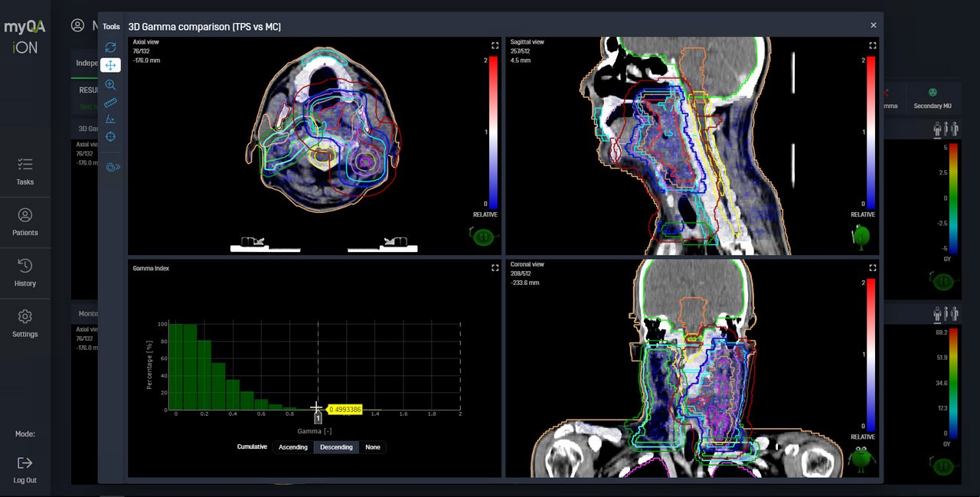The width and height of the screenshot is (980, 497).
Task: Open the Settings gear
Action: point(25,324)
